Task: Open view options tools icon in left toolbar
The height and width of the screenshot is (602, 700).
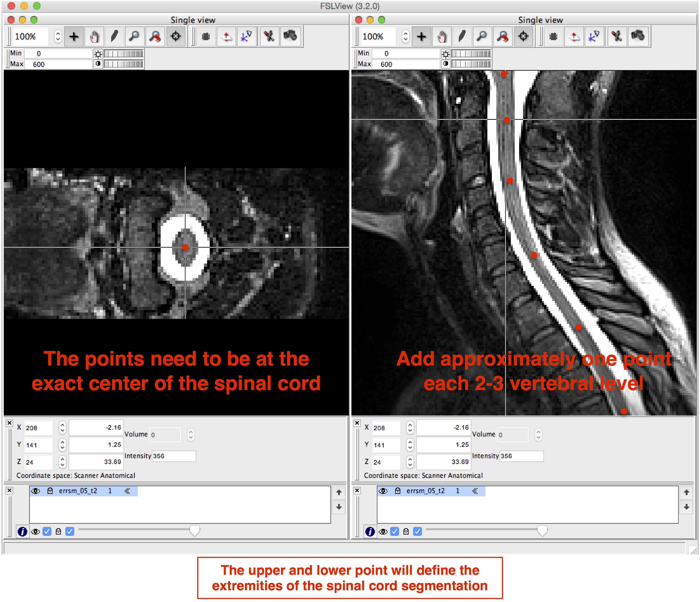Action: (x=269, y=36)
